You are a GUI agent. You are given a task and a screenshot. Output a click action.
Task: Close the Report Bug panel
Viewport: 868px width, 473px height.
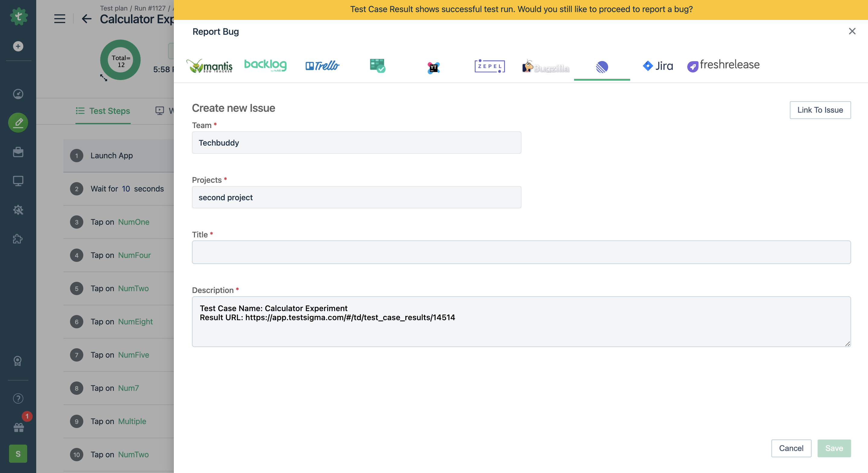click(x=852, y=31)
